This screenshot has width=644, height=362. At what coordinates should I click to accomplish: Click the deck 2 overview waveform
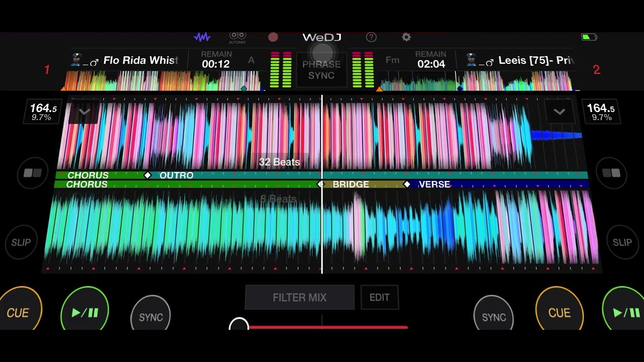478,80
